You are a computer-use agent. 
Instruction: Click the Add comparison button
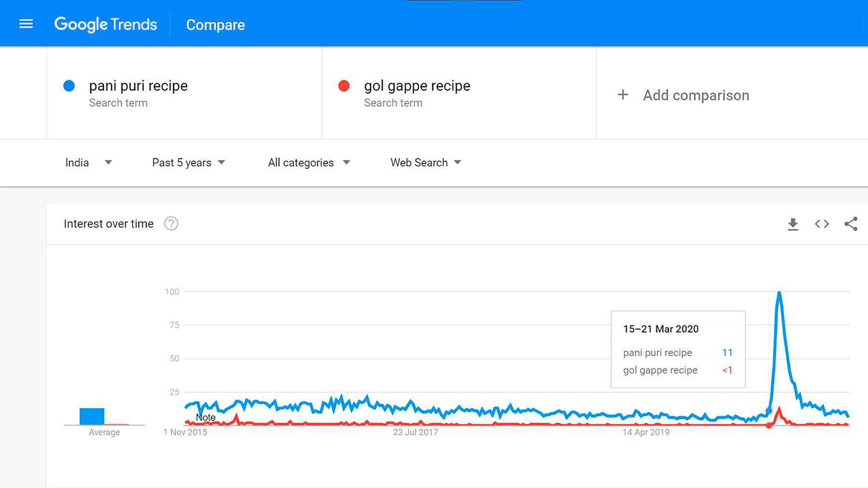pyautogui.click(x=696, y=95)
